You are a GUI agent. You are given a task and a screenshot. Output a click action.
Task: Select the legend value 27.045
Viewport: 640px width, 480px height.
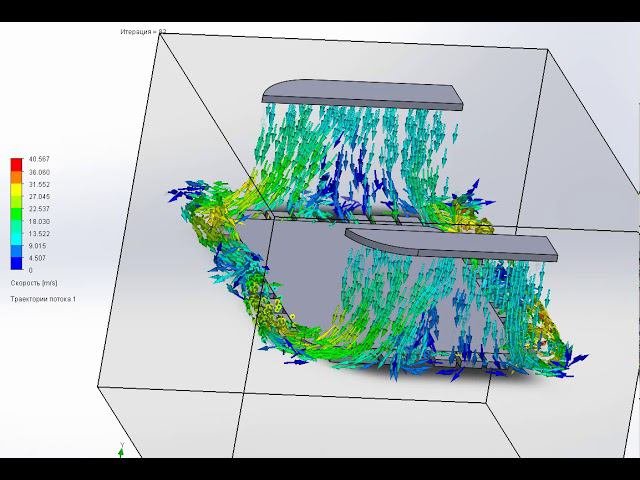39,197
